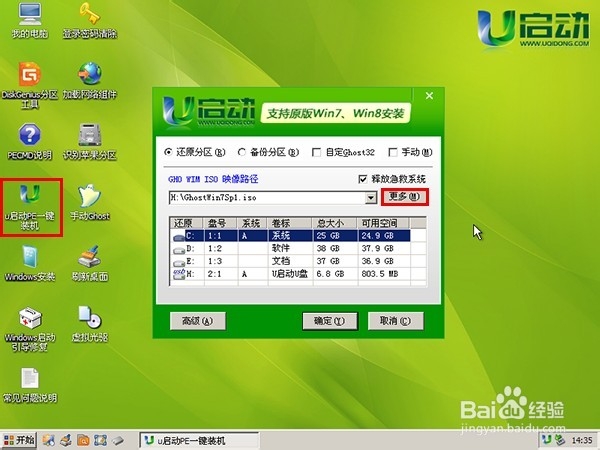Select the H: U启动U盘 partition row
The height and width of the screenshot is (450, 600).
pos(291,274)
